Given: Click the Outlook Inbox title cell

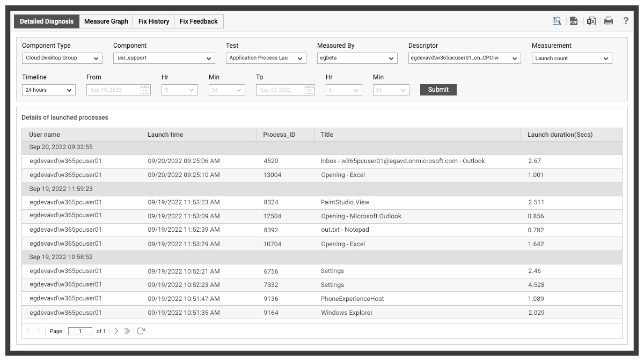Looking at the screenshot, I should 402,161.
